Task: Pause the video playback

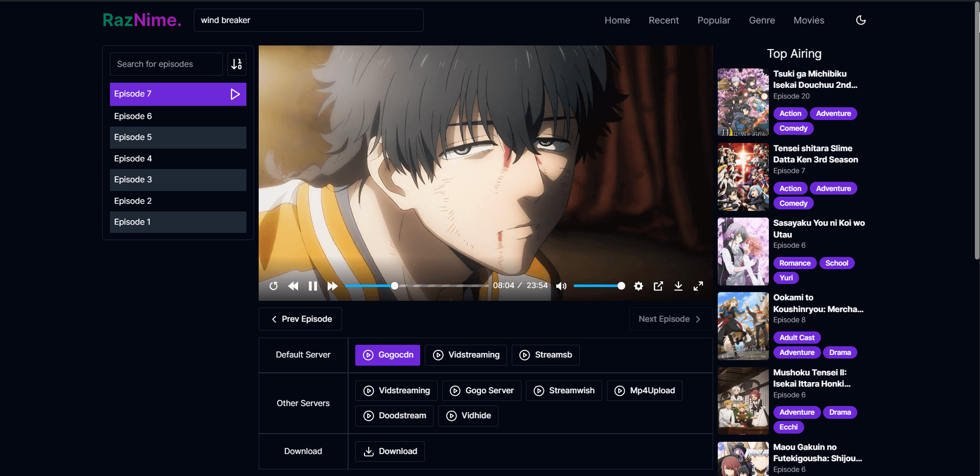Action: pyautogui.click(x=313, y=286)
